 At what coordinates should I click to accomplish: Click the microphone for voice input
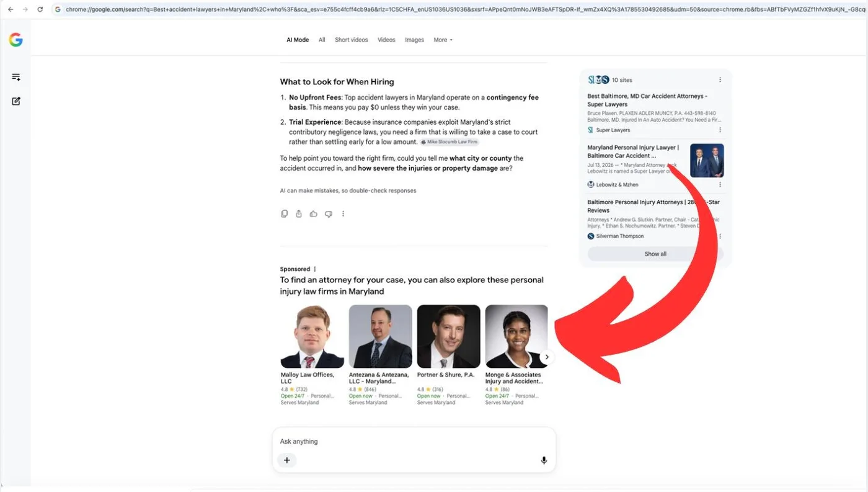(544, 460)
